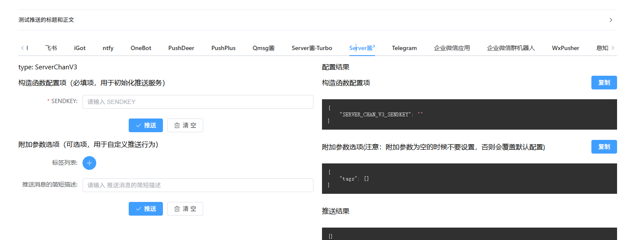Add a tag with the blue plus button
This screenshot has height=240, width=644.
point(89,163)
